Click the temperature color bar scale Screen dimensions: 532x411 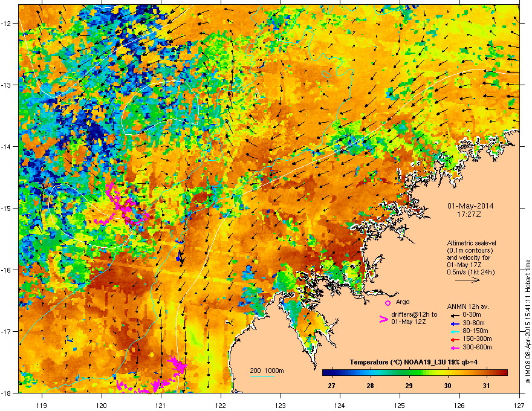[415, 373]
